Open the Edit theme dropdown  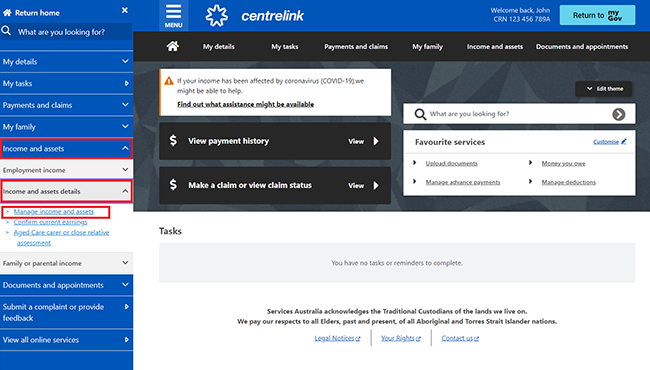coord(604,89)
